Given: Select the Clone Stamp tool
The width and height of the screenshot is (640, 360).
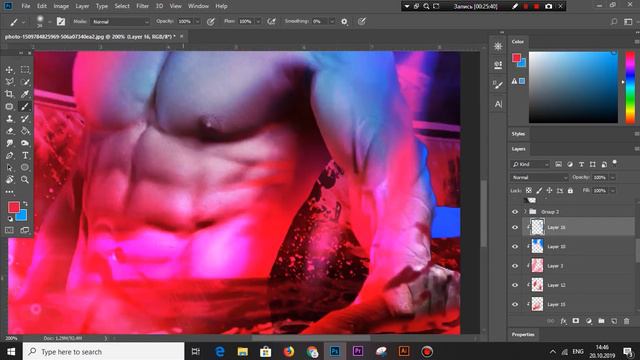Looking at the screenshot, I should point(9,119).
